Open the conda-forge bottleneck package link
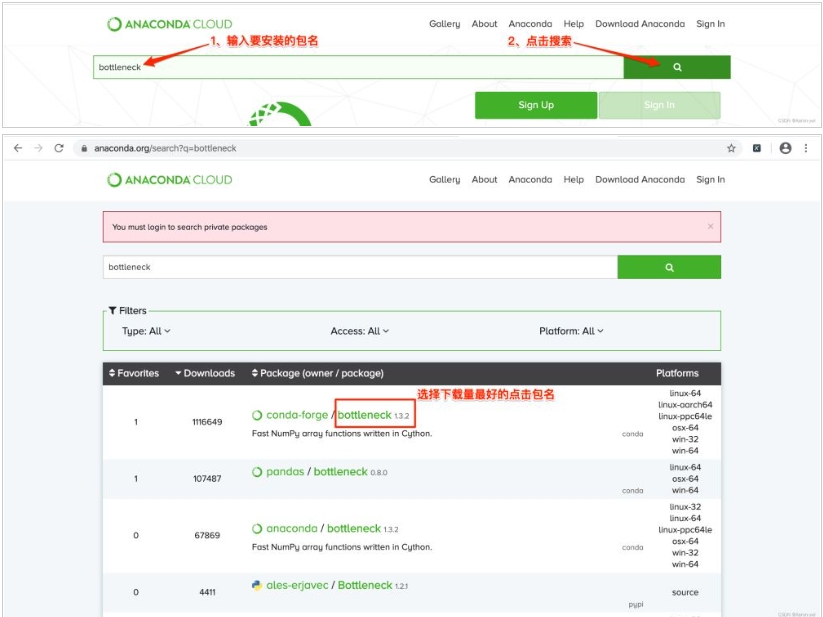 (x=364, y=415)
